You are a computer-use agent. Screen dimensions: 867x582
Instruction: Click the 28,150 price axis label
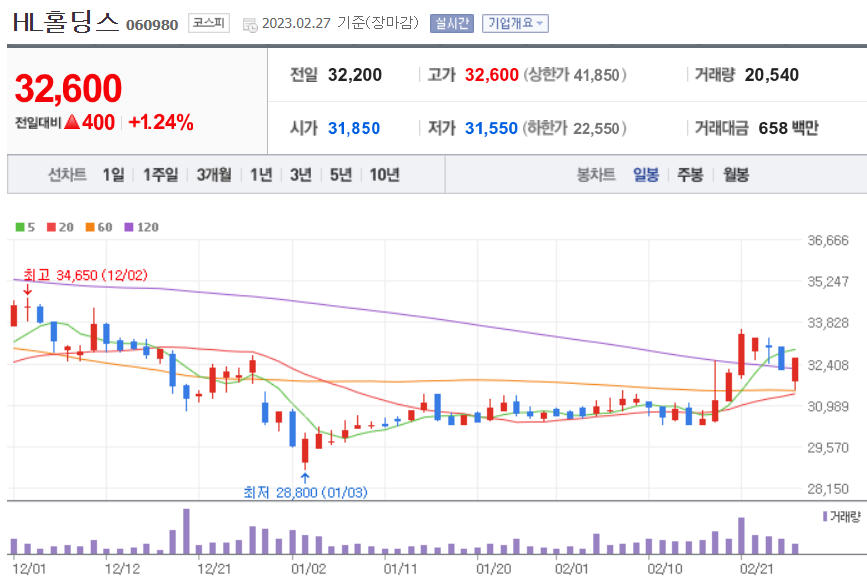[x=828, y=489]
